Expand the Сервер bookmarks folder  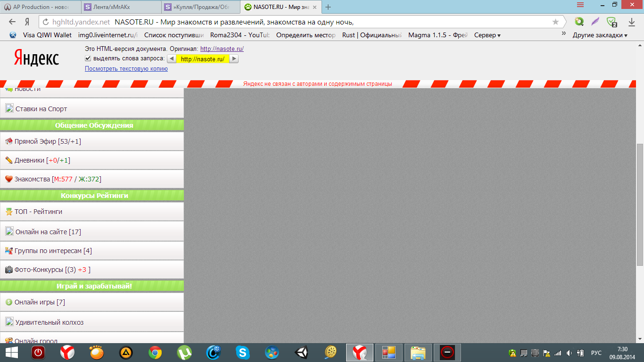(487, 35)
